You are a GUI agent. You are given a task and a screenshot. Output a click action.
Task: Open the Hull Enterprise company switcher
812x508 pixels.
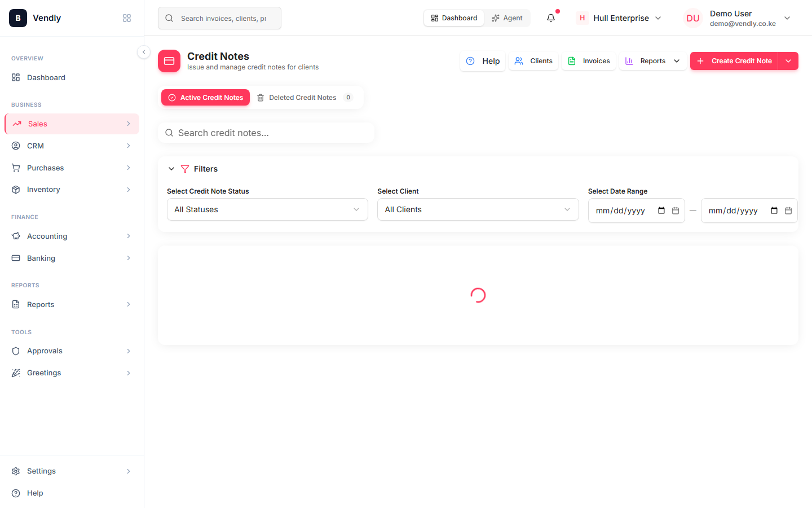click(x=619, y=18)
